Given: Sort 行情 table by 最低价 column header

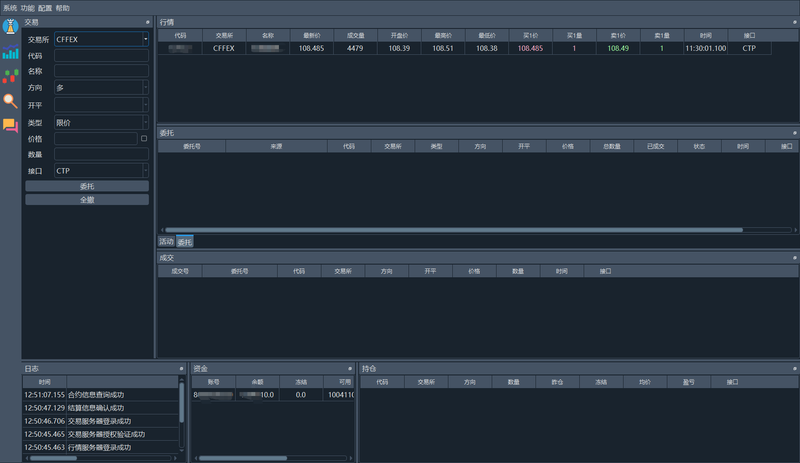Looking at the screenshot, I should pos(487,36).
